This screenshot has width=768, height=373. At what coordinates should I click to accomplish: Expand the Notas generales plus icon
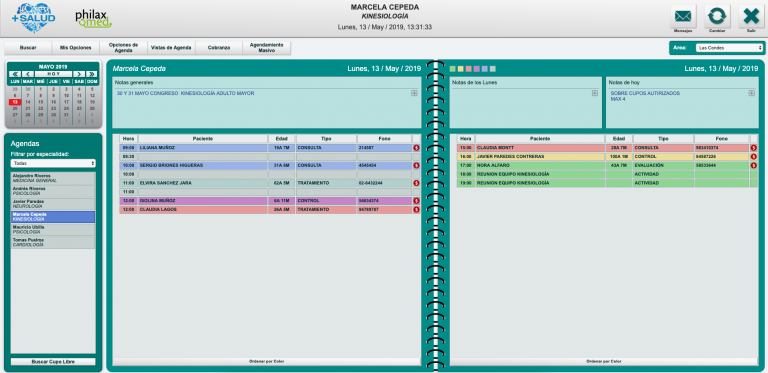tap(414, 93)
